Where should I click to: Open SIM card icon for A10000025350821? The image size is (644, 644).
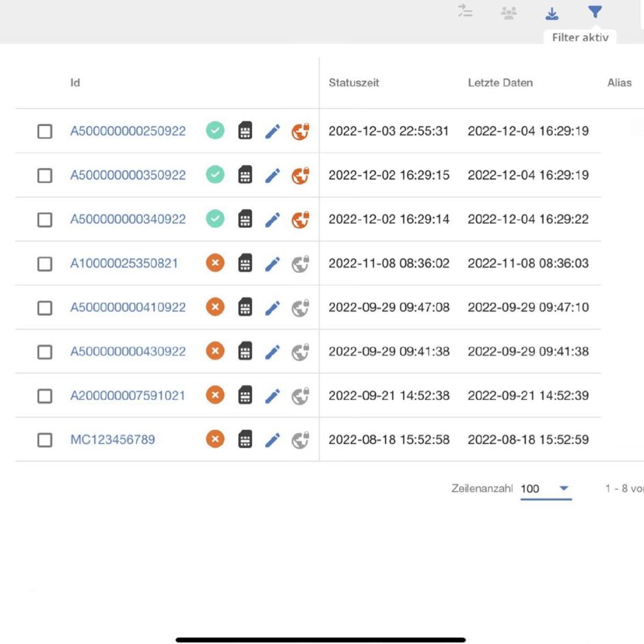click(245, 263)
